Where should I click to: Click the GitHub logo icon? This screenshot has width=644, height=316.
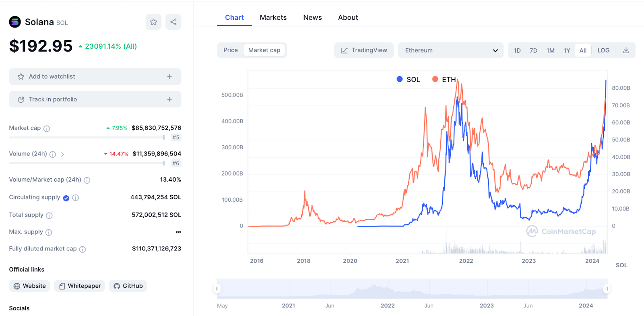(117, 286)
